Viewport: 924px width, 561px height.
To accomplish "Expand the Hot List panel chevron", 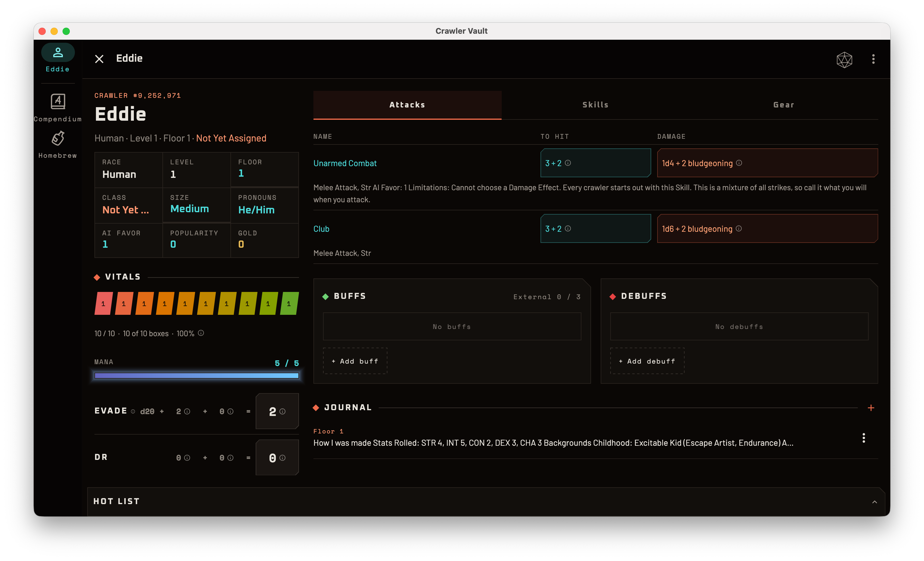I will click(874, 502).
